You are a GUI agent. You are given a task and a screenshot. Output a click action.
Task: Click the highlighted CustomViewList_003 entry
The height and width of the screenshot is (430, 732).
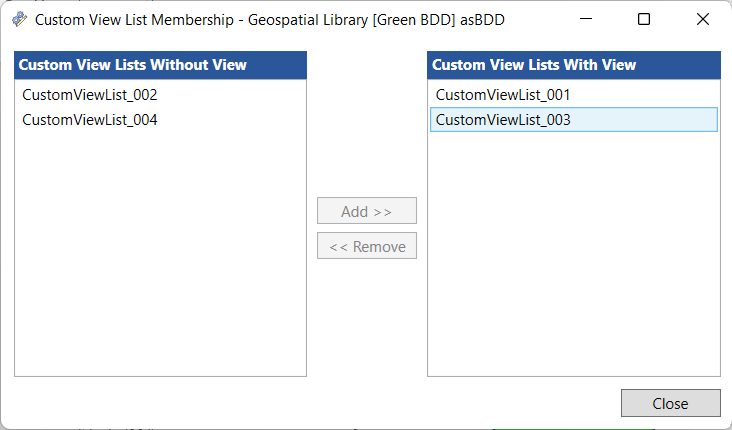[503, 120]
